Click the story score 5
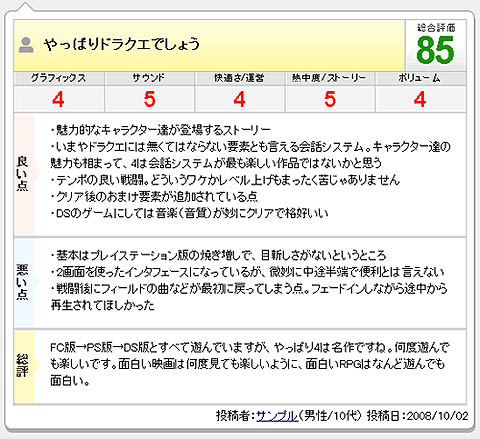This screenshot has height=439, width=480. tap(330, 99)
